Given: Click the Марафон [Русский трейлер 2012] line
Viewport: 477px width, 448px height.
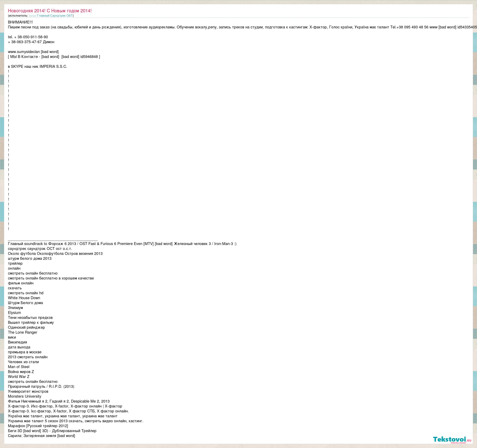Looking at the screenshot, I should tap(38, 426).
